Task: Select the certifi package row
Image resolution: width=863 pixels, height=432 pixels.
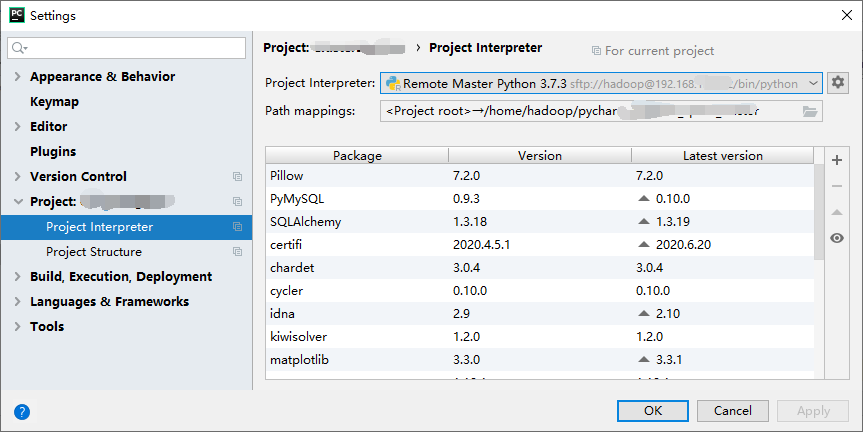Action: coord(540,244)
